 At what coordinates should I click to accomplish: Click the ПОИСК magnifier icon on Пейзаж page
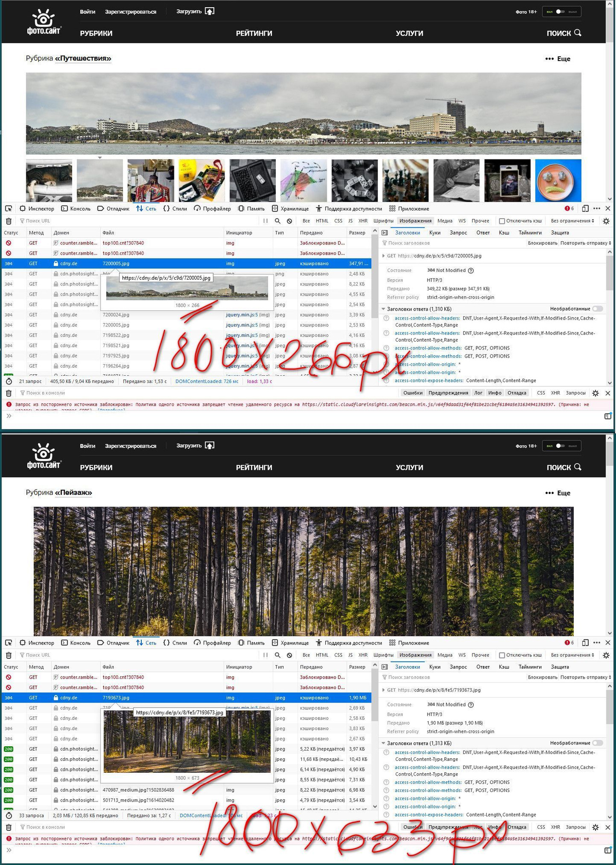point(578,467)
